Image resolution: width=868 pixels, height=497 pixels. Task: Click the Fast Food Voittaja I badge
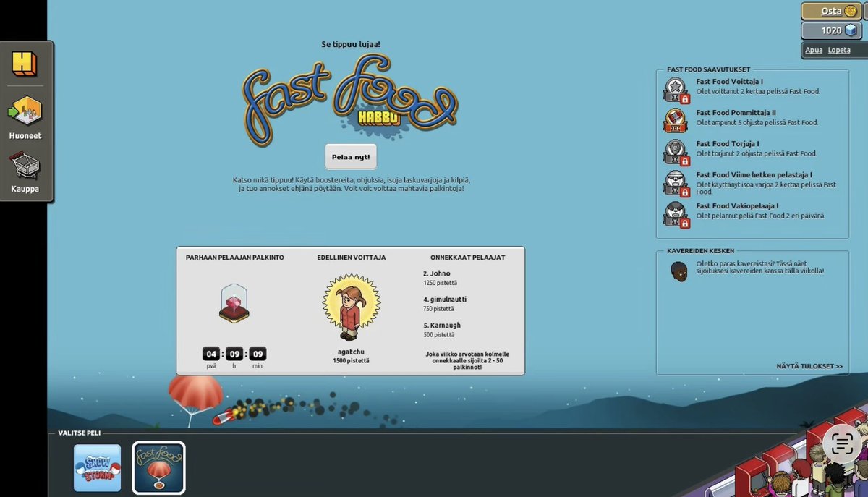click(x=676, y=90)
